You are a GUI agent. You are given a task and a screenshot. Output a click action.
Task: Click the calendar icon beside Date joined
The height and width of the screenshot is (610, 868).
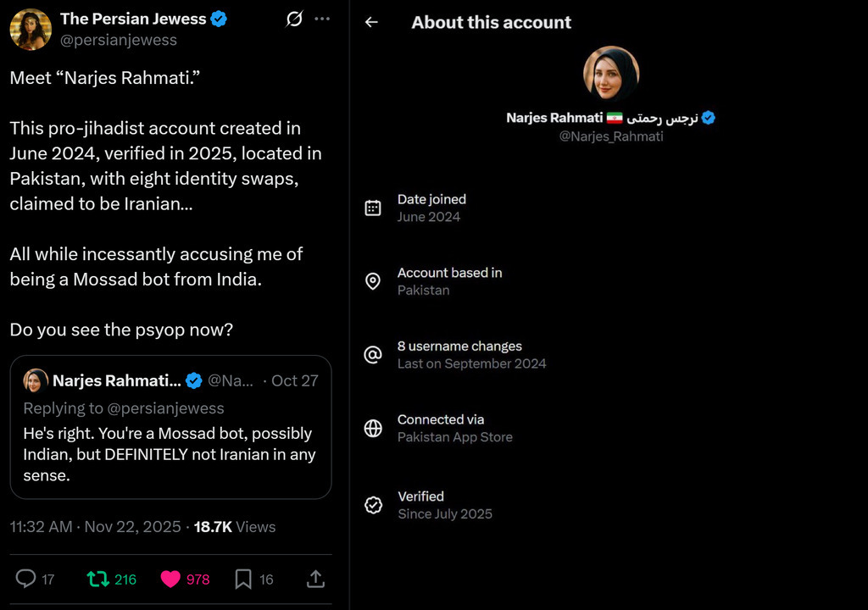click(373, 208)
